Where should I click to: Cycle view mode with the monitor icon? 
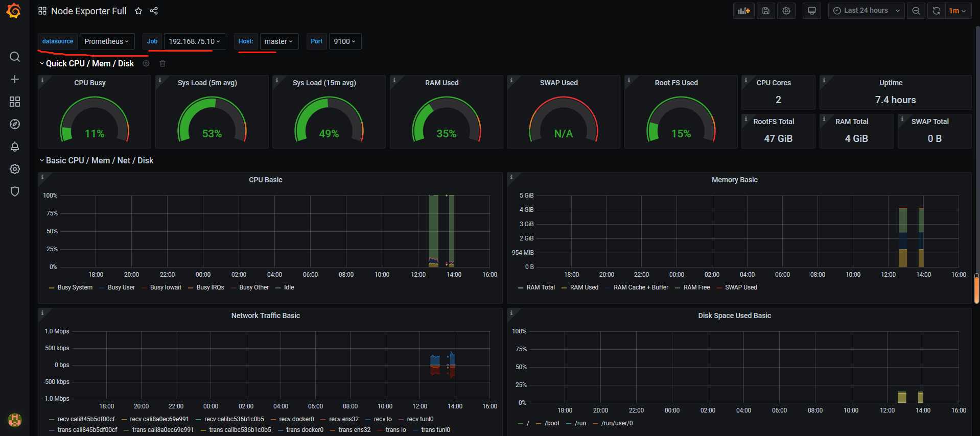(x=812, y=11)
